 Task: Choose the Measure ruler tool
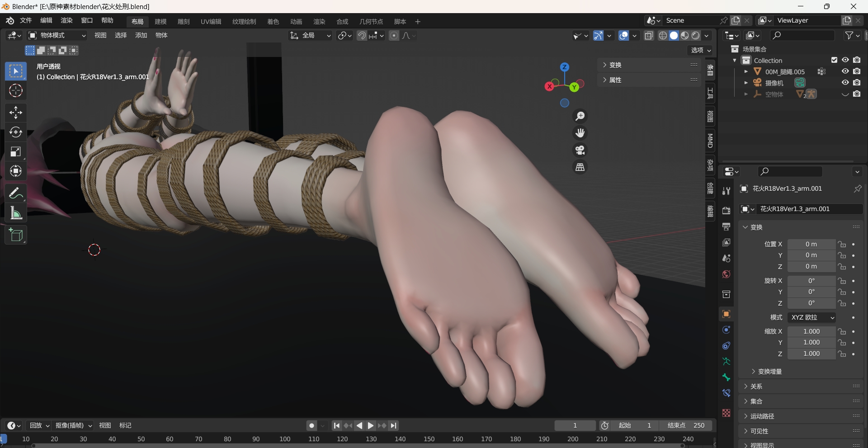point(16,213)
